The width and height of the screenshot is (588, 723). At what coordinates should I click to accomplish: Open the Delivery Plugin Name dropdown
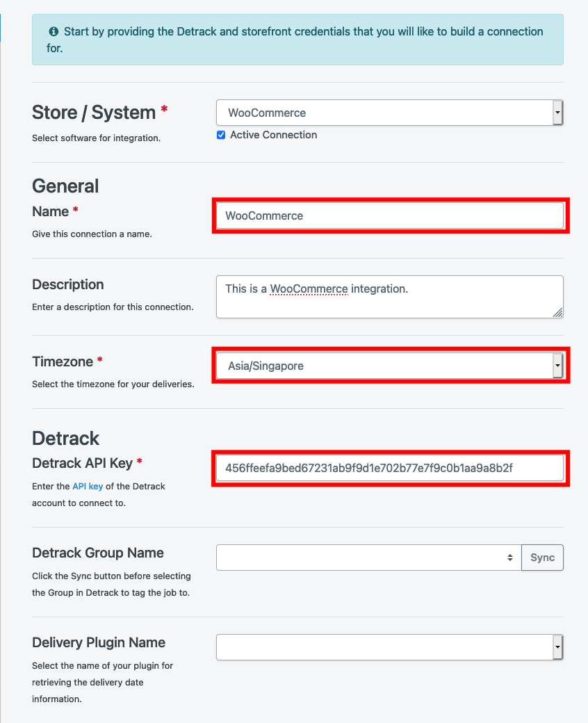click(x=389, y=647)
